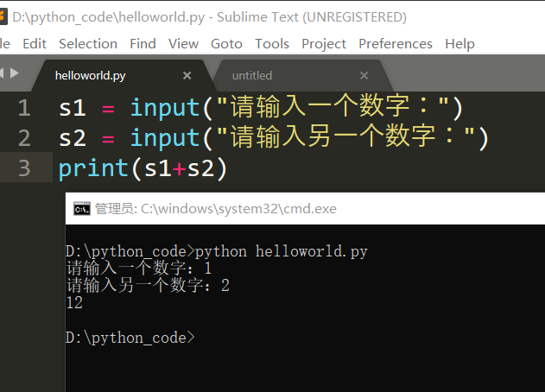The width and height of the screenshot is (545, 392).
Task: Open the Find menu
Action: pyautogui.click(x=143, y=44)
